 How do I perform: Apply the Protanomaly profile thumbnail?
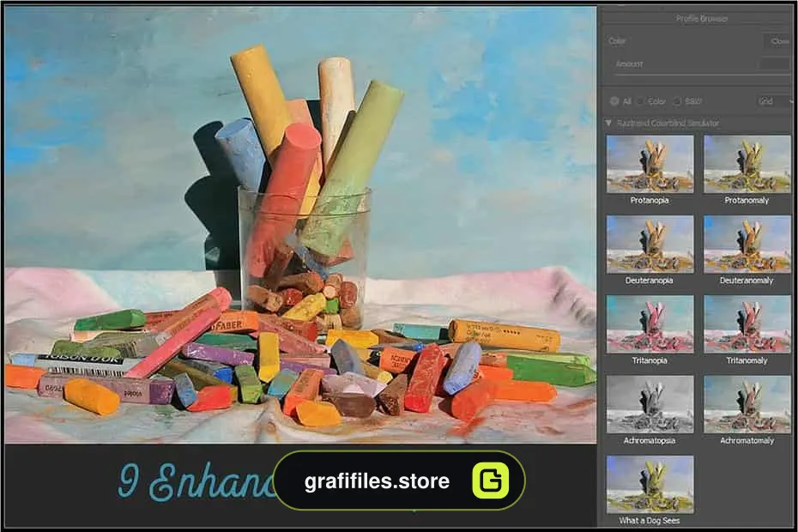click(x=747, y=164)
